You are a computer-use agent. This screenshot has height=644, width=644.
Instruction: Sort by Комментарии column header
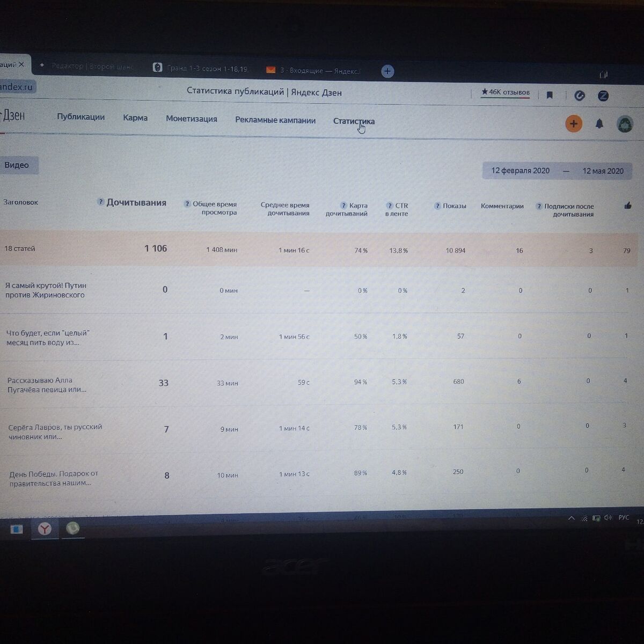(x=502, y=206)
